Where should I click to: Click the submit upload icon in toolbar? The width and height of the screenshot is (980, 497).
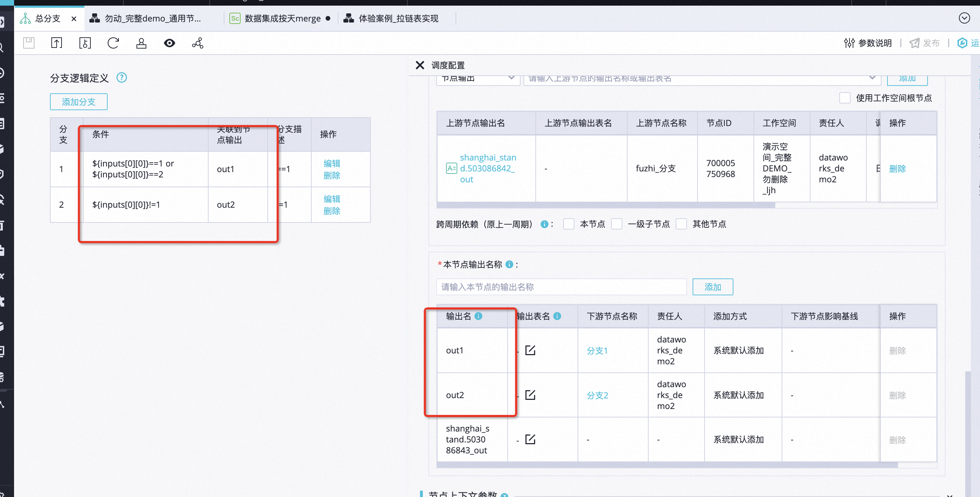point(56,43)
